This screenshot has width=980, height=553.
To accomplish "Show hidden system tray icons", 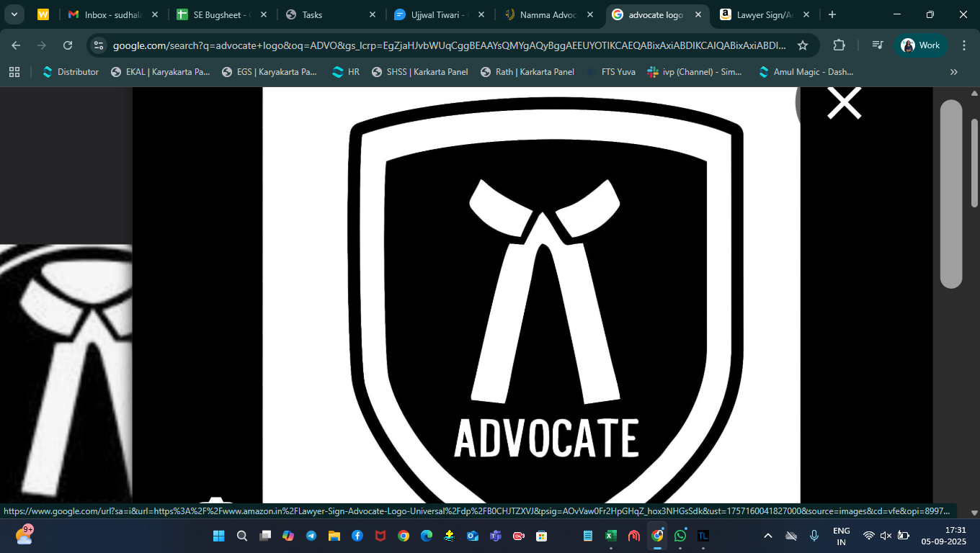I will (x=768, y=536).
